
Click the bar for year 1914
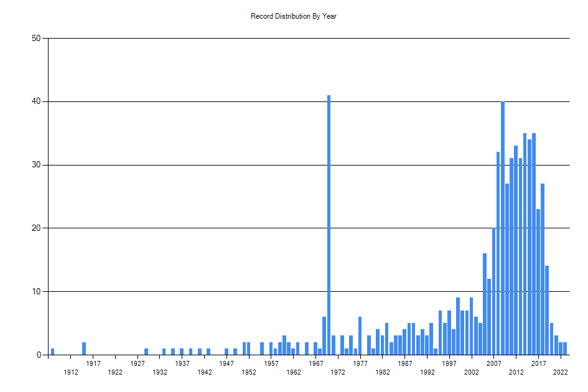click(83, 347)
